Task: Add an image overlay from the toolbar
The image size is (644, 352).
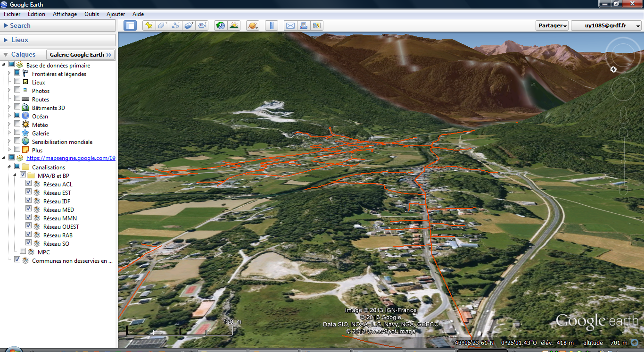Action: click(x=190, y=25)
